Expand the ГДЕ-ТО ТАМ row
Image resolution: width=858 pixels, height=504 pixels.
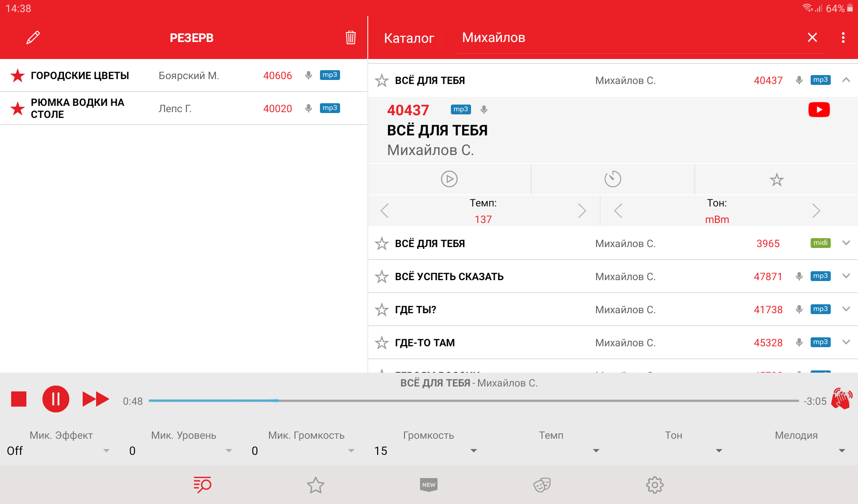tap(846, 342)
